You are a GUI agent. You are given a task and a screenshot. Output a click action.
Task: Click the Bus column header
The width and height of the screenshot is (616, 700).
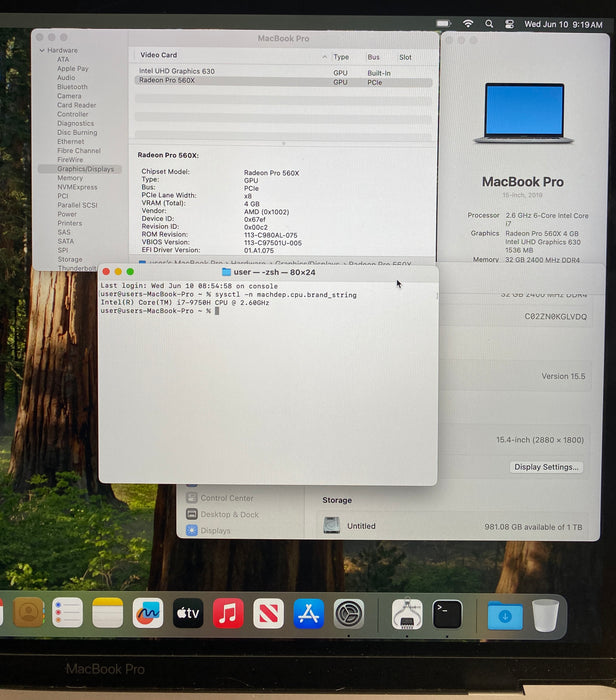point(373,57)
